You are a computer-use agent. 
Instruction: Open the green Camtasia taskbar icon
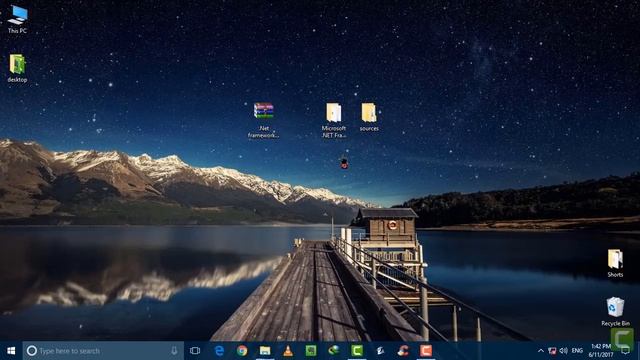pyautogui.click(x=357, y=351)
